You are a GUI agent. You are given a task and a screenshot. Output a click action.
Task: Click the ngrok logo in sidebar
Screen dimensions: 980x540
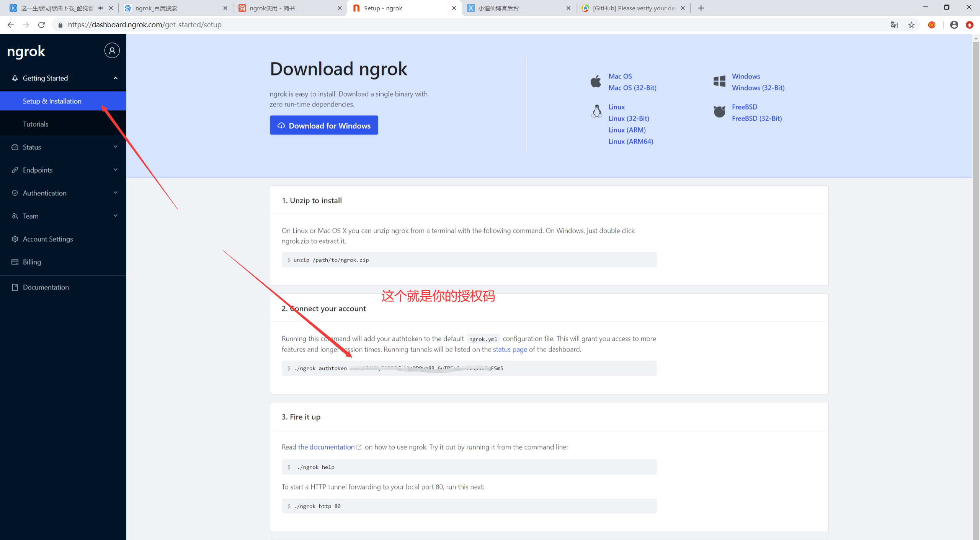click(x=26, y=52)
